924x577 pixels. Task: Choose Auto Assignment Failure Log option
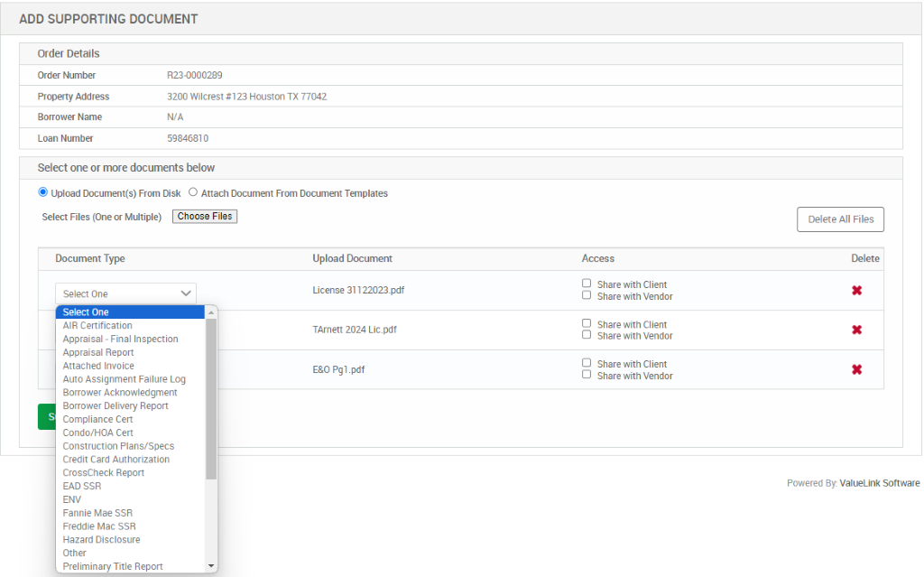130,379
